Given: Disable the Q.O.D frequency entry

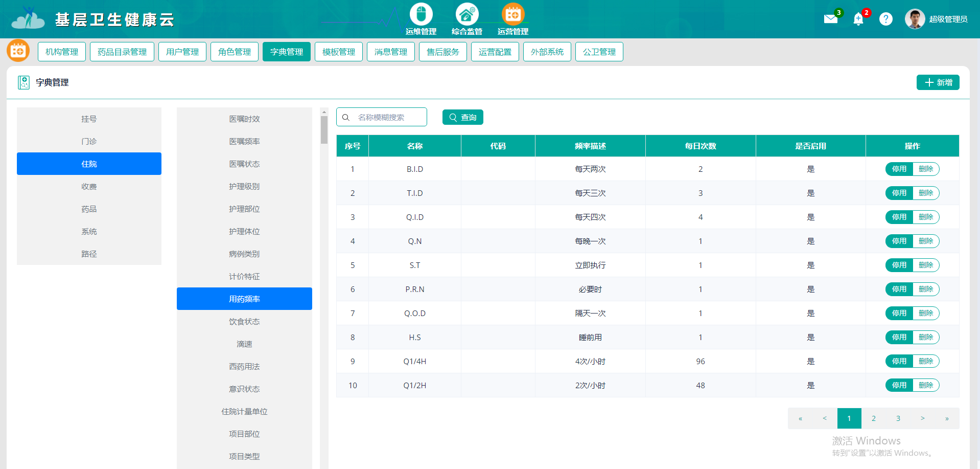Looking at the screenshot, I should coord(899,313).
